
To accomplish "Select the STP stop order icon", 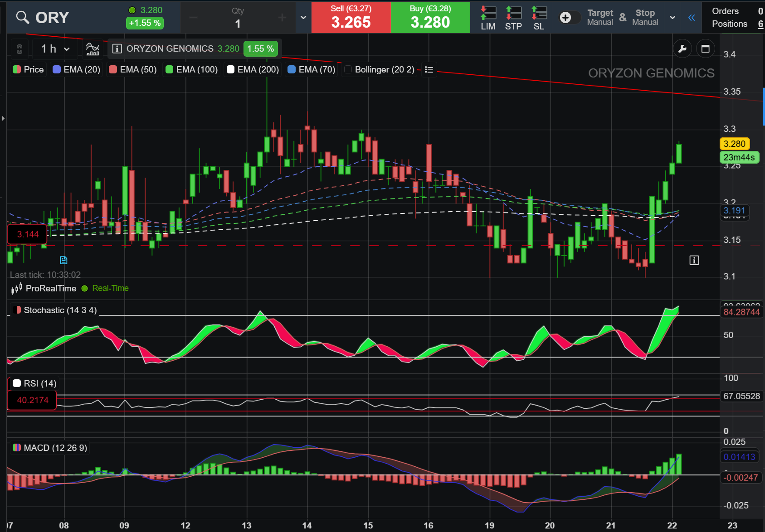I will [x=513, y=18].
